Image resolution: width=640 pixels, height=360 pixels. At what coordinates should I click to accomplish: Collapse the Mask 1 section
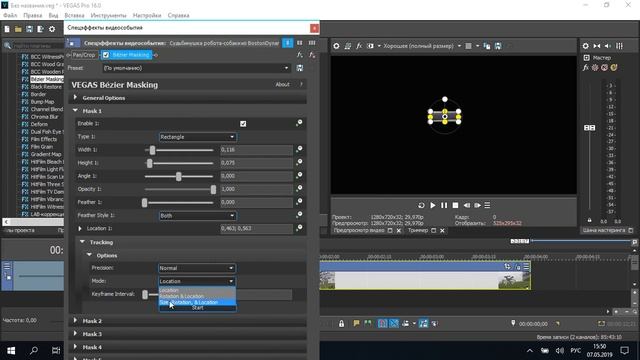[x=76, y=111]
